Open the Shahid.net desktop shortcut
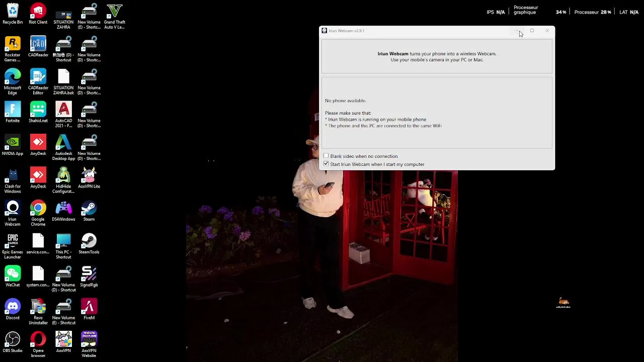Screen dimensions: 644x362 tap(38, 113)
